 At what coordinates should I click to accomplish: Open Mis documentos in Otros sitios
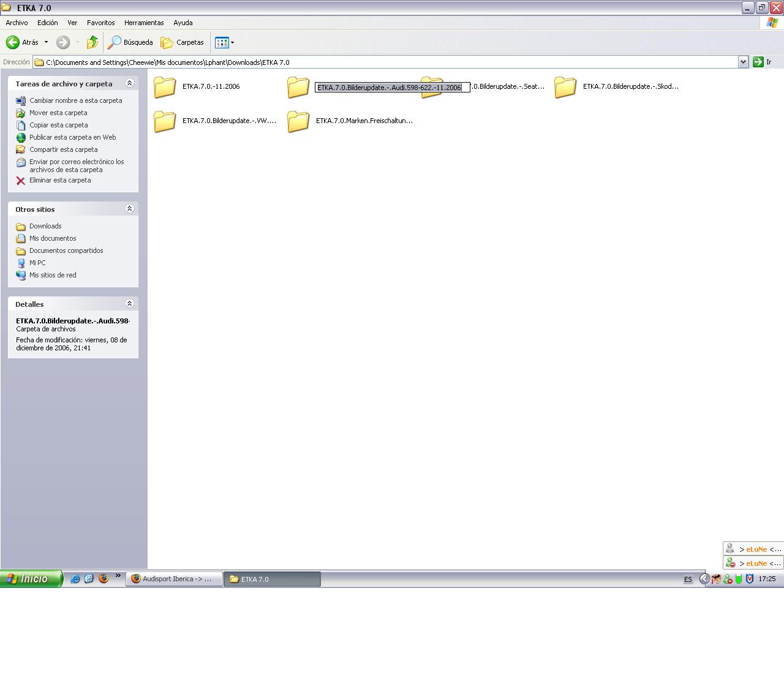pos(53,238)
